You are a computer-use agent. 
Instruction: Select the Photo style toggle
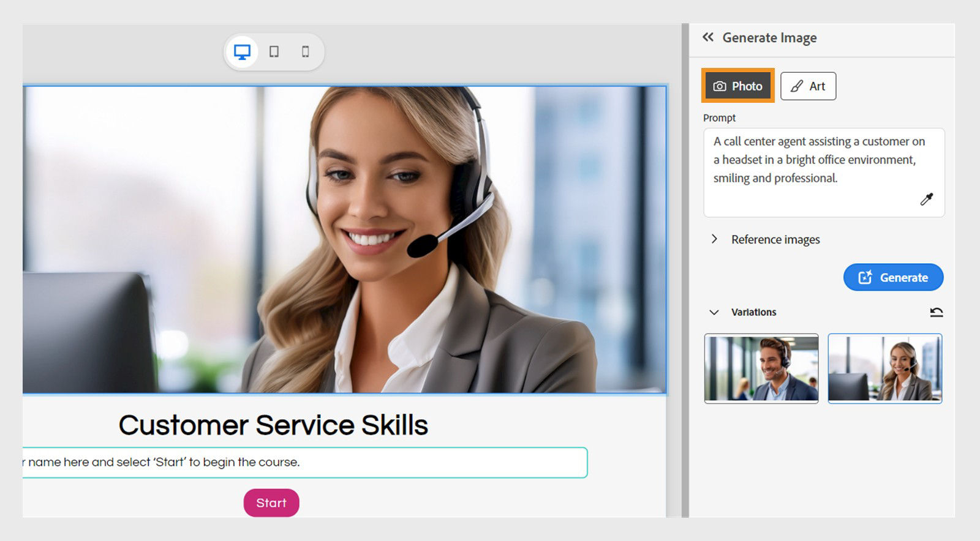[738, 86]
